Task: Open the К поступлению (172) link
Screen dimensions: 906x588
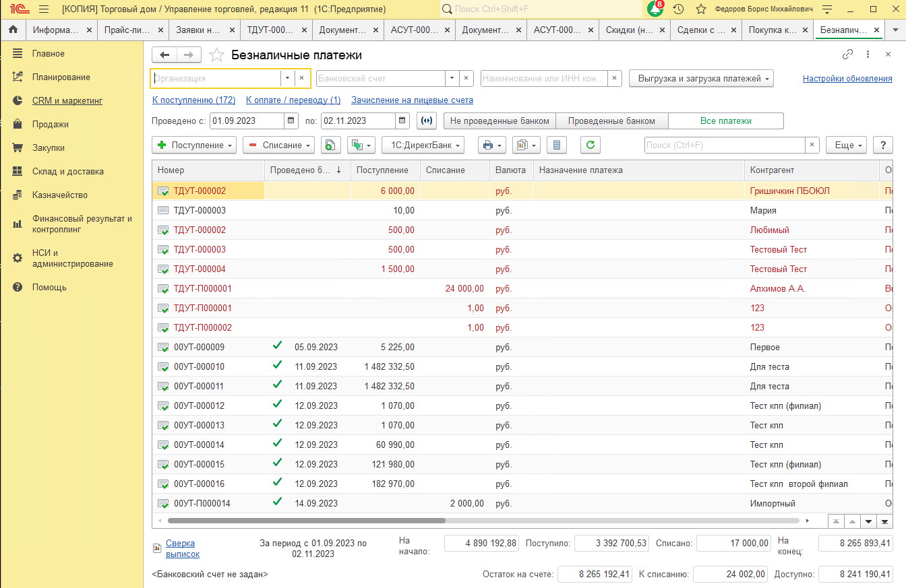Action: pos(194,100)
